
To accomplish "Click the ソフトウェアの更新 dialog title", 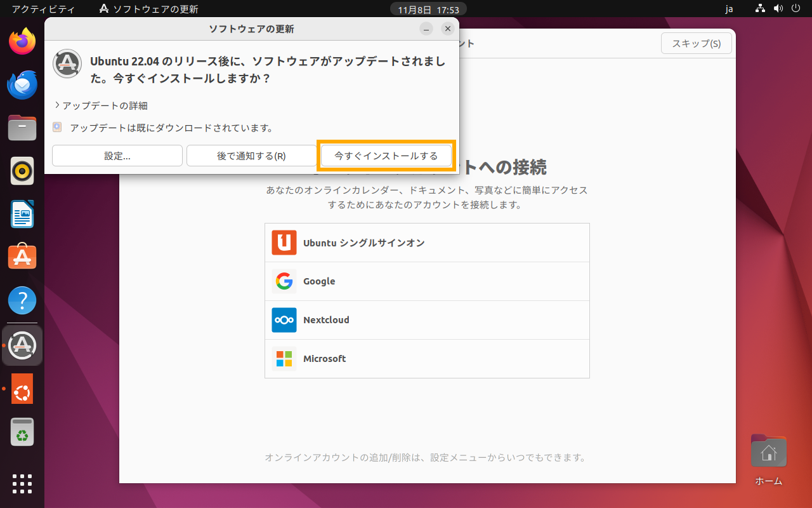I will tap(251, 29).
